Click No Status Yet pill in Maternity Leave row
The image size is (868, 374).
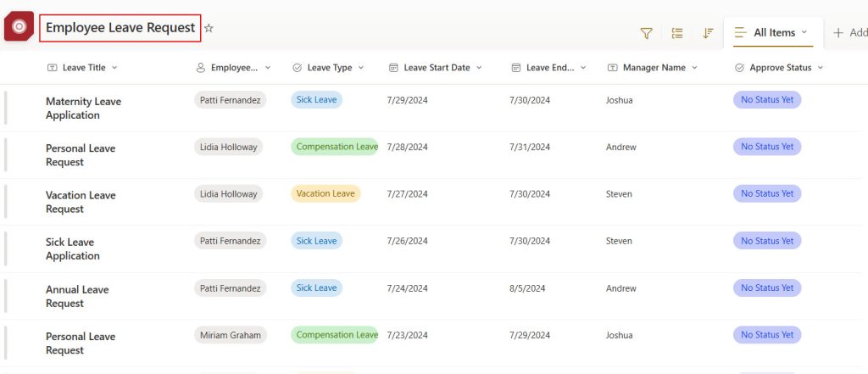coord(767,100)
